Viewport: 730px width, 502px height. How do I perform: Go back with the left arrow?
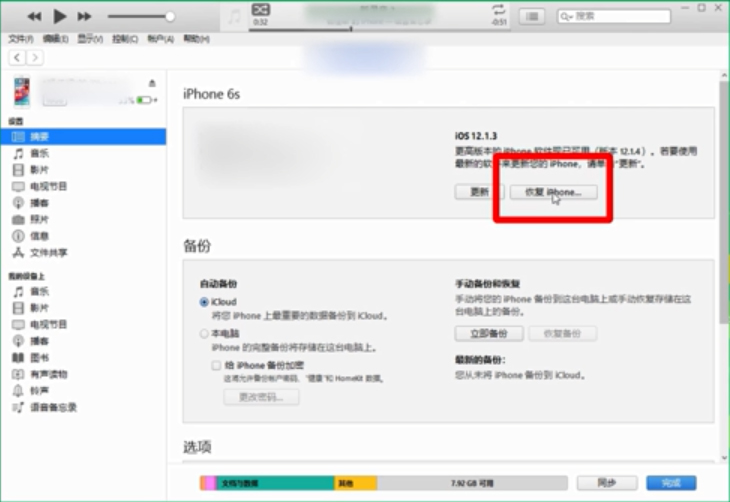[17, 58]
